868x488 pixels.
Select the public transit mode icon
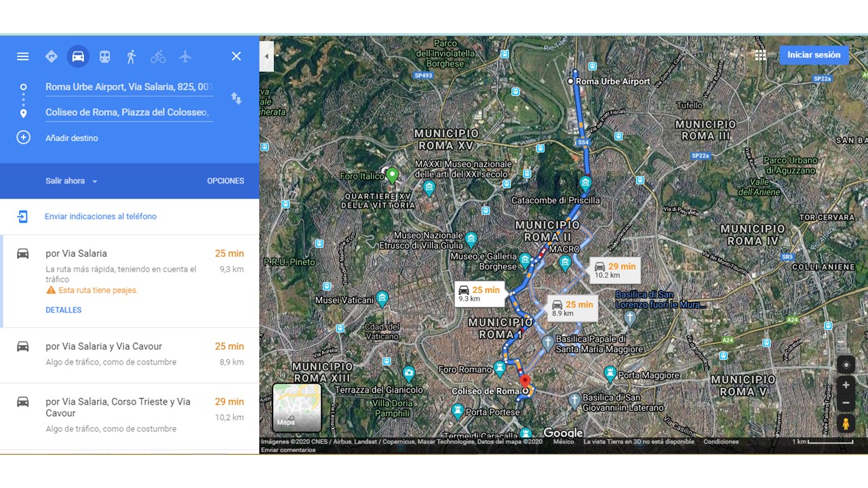104,57
